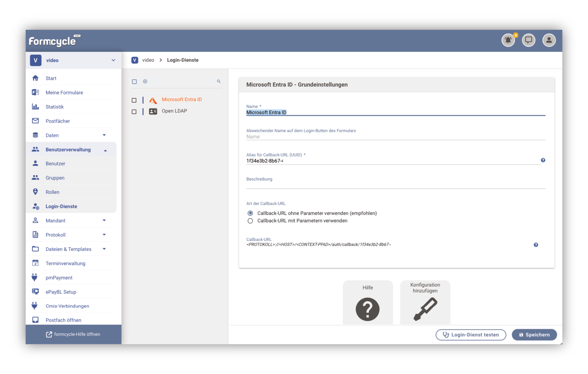Expand the Daten menu arrow
Viewport: 588px width, 374px height.
(104, 135)
